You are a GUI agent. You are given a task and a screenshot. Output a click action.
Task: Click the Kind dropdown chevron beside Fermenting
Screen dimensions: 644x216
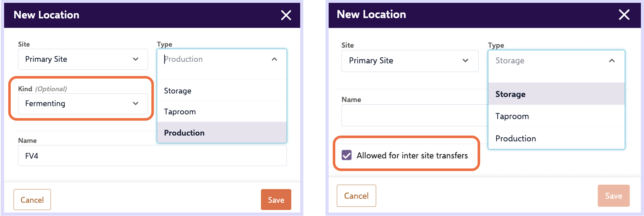136,104
